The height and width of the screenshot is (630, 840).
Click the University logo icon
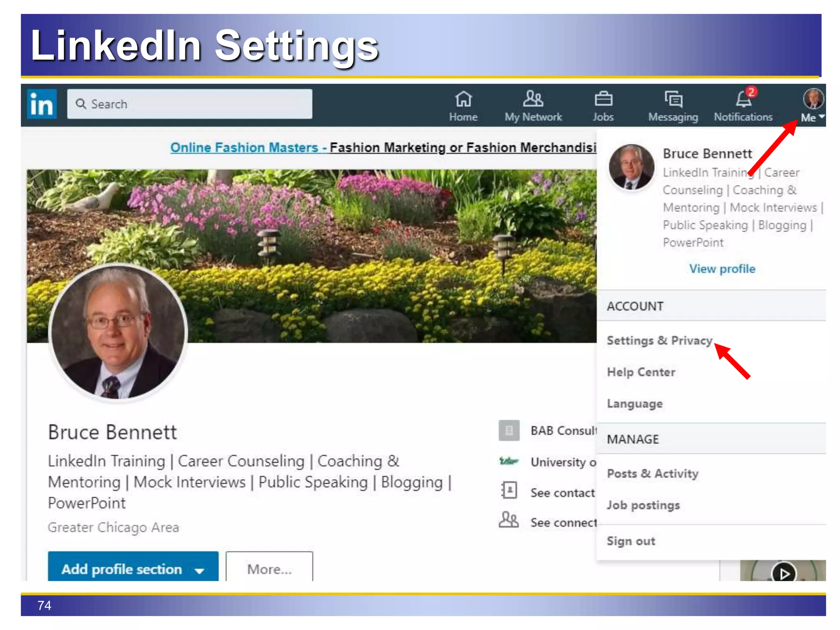tap(509, 461)
